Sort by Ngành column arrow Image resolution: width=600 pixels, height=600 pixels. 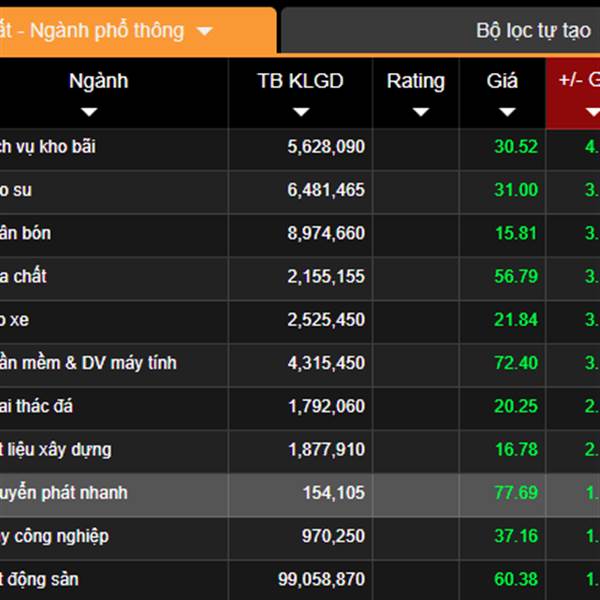89,112
